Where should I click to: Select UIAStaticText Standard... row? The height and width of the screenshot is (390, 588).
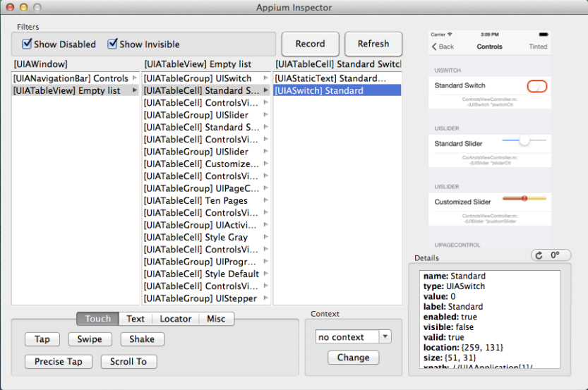[x=337, y=78]
